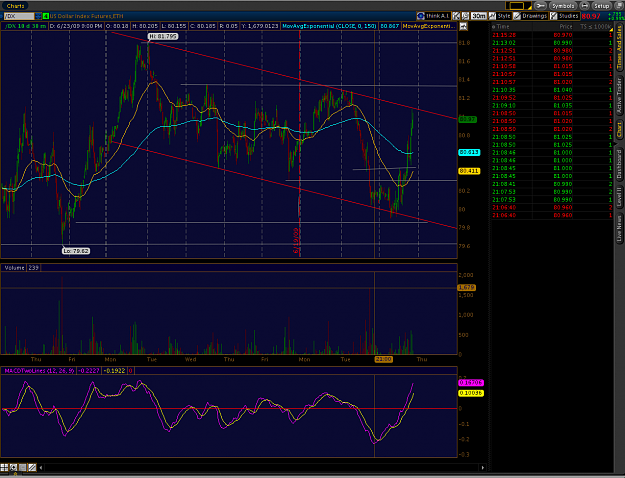Image resolution: width=625 pixels, height=478 pixels.
Task: Open the Charts tab at top left
Action: (x=16, y=6)
